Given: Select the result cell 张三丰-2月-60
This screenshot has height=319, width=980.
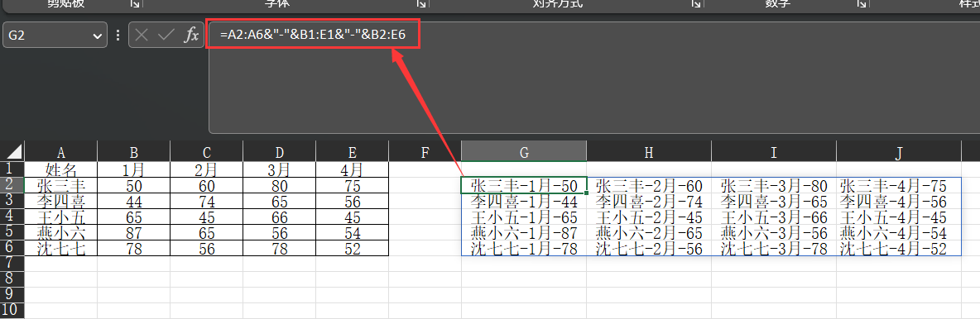Looking at the screenshot, I should point(649,185).
